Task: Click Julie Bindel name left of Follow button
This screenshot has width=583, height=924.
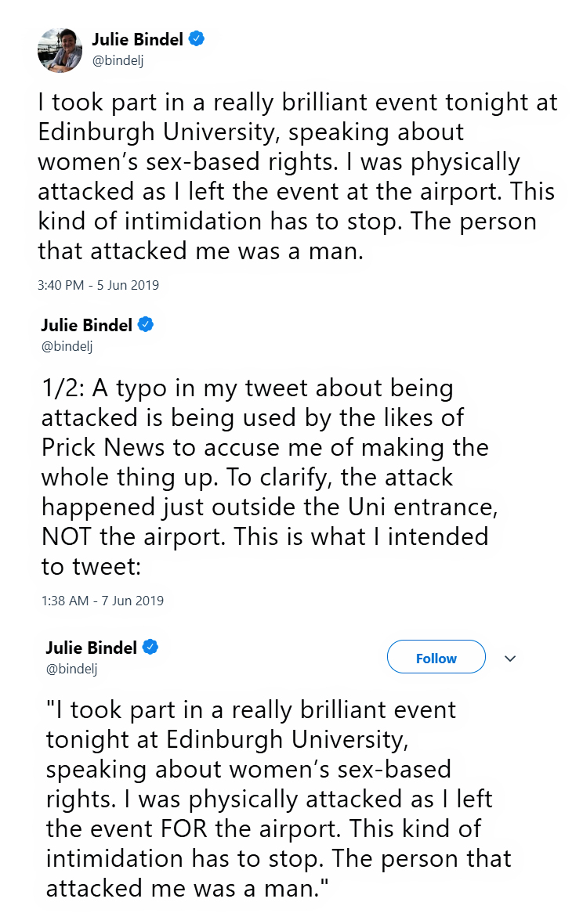Action: click(x=92, y=648)
